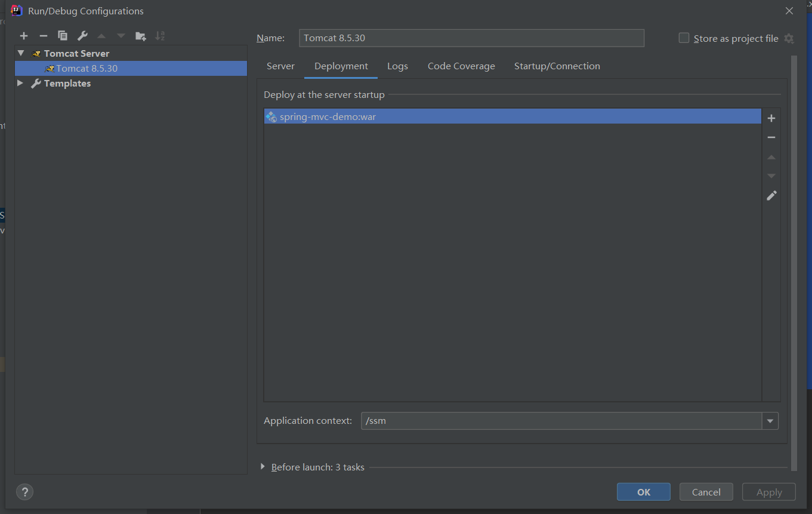Viewport: 812px width, 514px height.
Task: Open the Logs tab
Action: [397, 66]
